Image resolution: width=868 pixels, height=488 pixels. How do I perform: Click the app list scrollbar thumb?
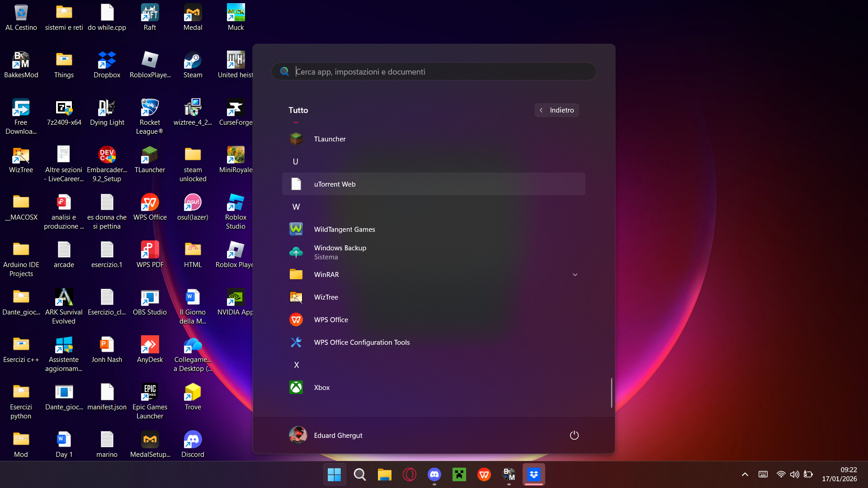(x=611, y=393)
